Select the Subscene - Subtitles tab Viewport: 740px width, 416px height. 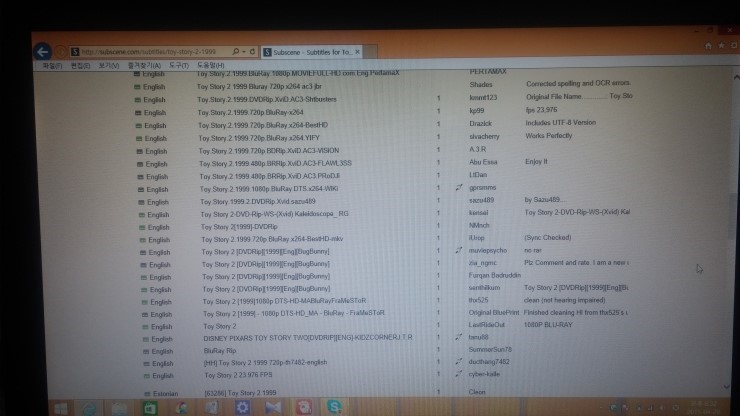[x=311, y=52]
